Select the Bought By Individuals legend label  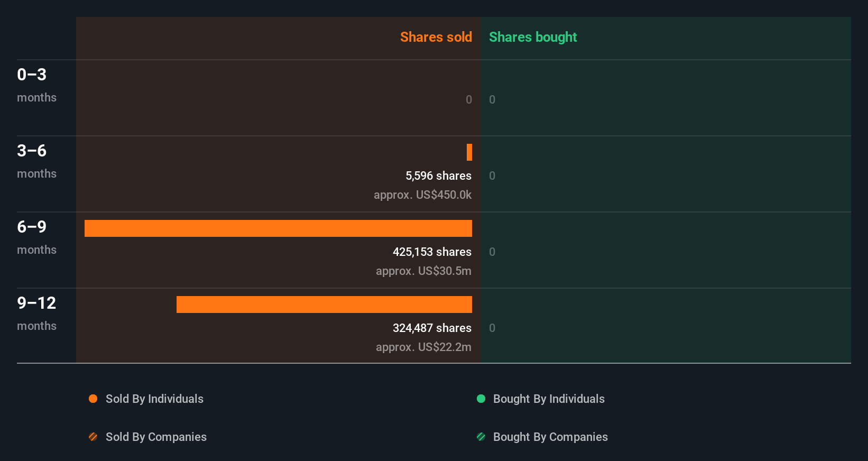point(549,399)
